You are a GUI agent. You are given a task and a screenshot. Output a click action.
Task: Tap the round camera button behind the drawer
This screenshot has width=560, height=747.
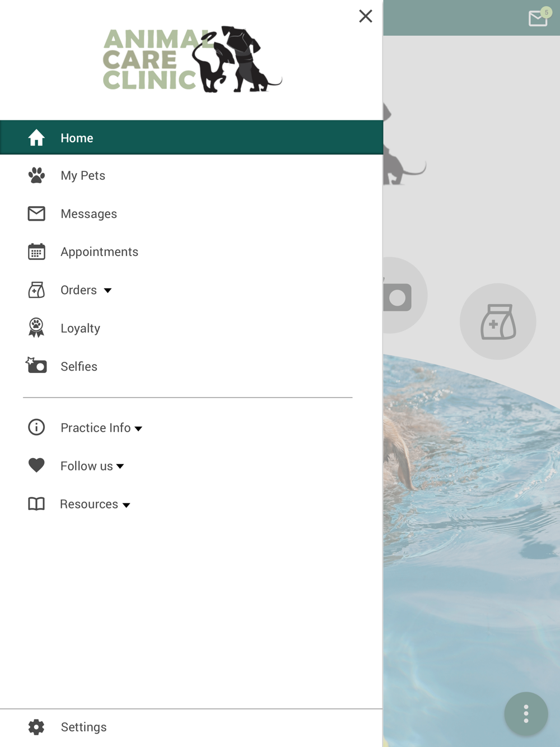[x=405, y=296]
